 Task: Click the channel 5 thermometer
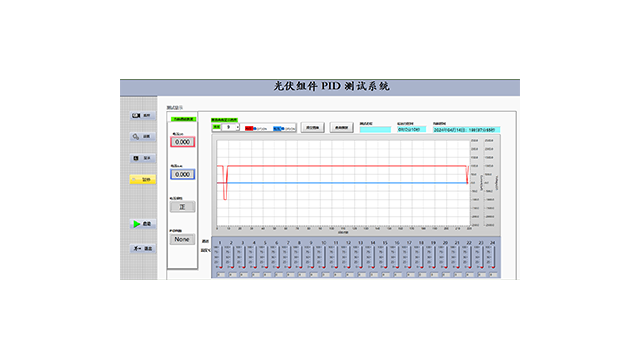point(266,257)
